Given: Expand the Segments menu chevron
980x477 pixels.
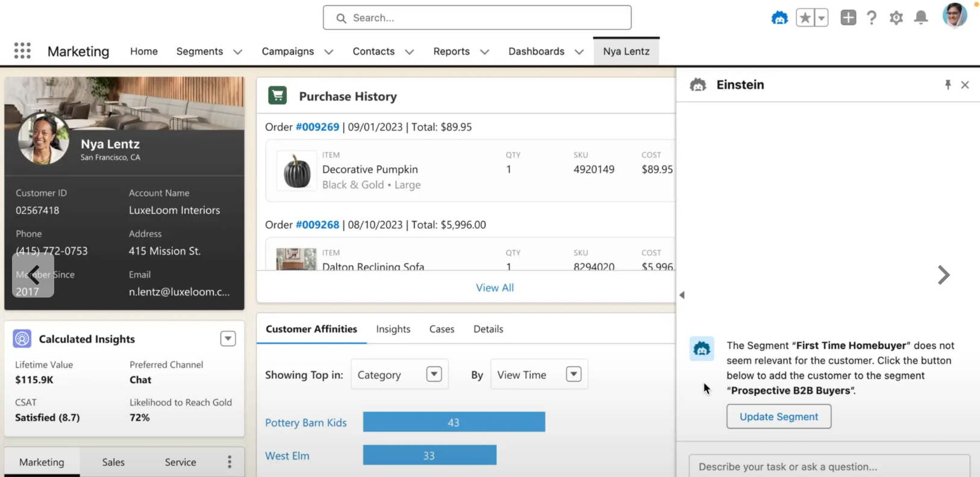Looking at the screenshot, I should pyautogui.click(x=238, y=52).
